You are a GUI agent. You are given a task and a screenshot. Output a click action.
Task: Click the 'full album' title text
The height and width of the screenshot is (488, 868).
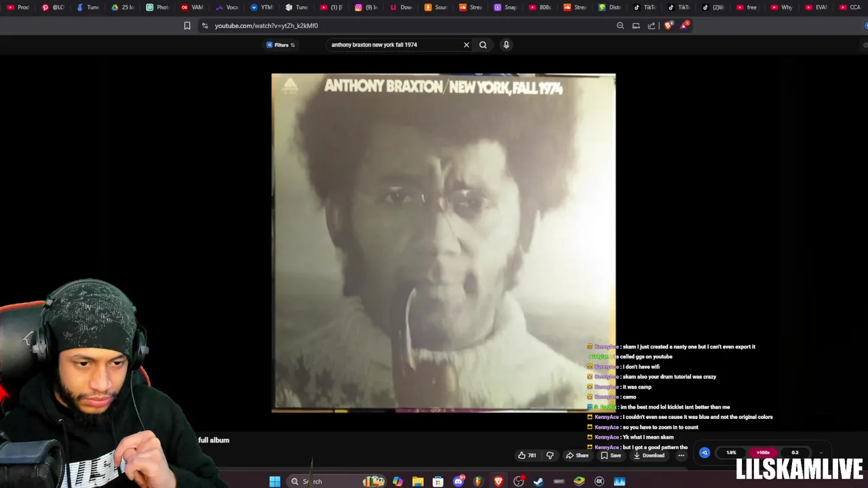coord(214,440)
